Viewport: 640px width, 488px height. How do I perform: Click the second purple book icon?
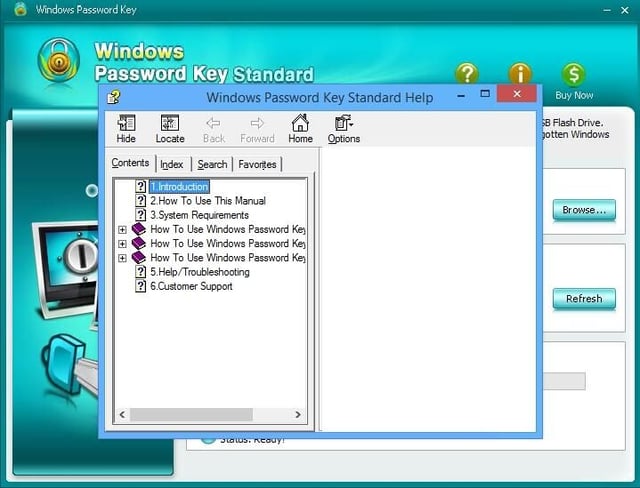point(139,243)
